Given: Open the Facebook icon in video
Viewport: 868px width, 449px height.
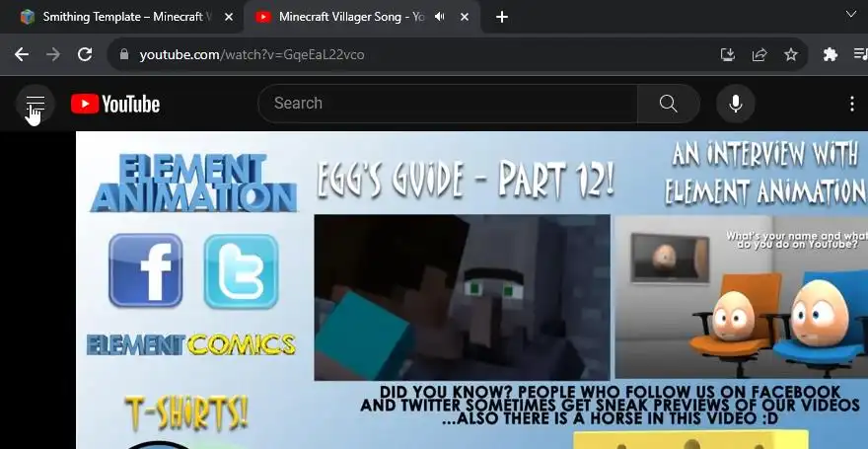Looking at the screenshot, I should [x=146, y=270].
